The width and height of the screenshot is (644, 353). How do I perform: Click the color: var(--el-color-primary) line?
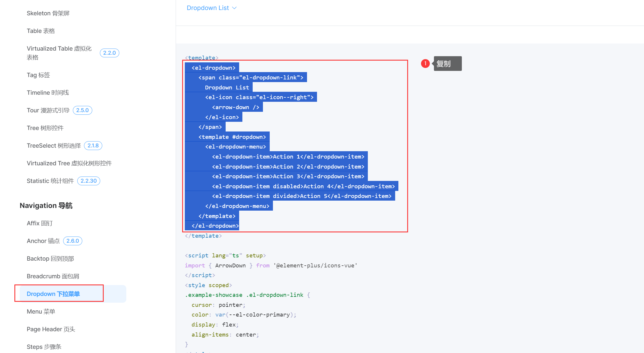click(x=244, y=314)
